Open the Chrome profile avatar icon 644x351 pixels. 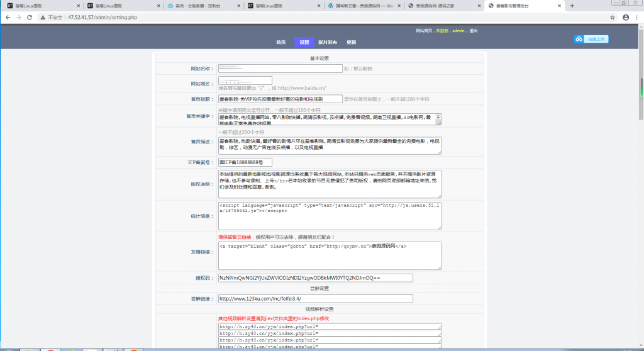point(626,18)
